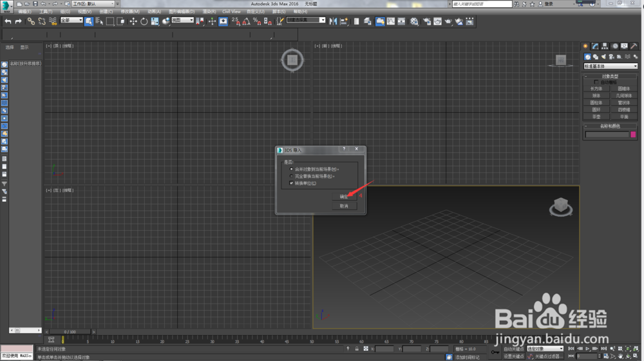Image resolution: width=644 pixels, height=361 pixels.
Task: Activate the Unlink Selection tool
Action: [42, 21]
